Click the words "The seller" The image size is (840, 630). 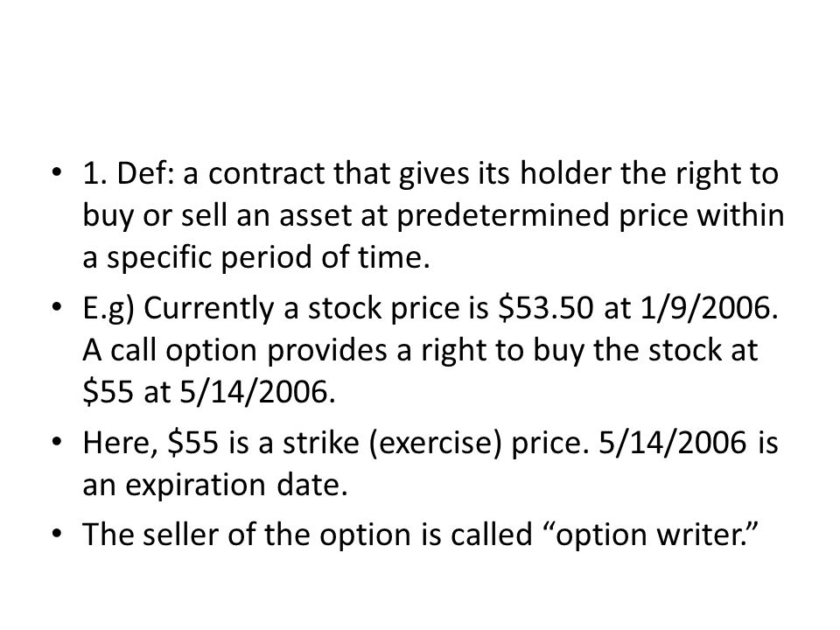(150, 535)
